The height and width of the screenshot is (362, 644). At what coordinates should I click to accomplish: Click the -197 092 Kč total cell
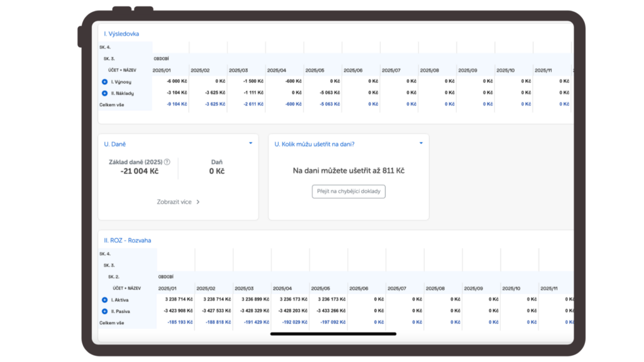pyautogui.click(x=333, y=322)
